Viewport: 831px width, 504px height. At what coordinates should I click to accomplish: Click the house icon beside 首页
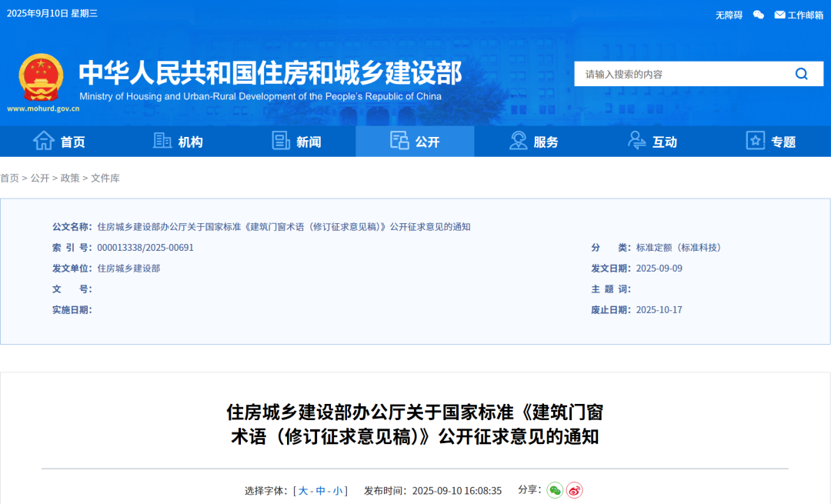point(43,141)
